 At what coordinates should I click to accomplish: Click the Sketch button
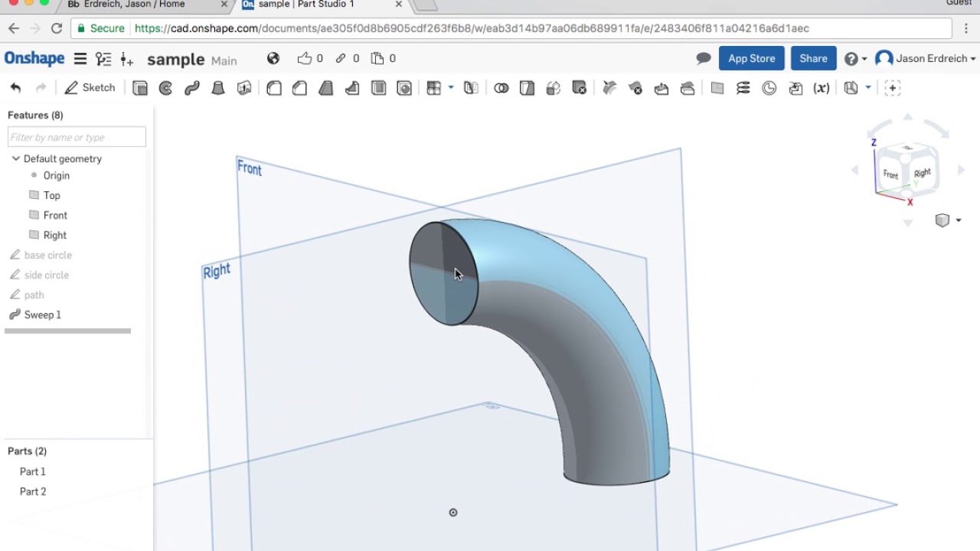[x=90, y=88]
